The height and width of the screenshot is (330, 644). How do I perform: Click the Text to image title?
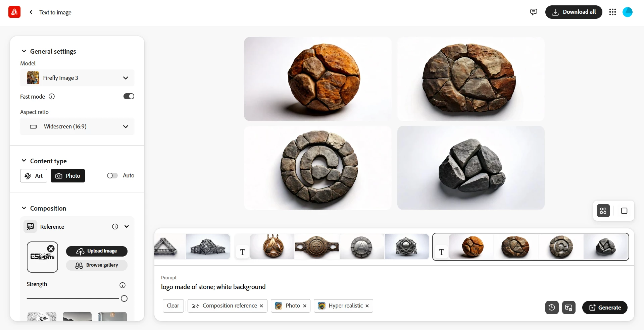click(x=55, y=12)
